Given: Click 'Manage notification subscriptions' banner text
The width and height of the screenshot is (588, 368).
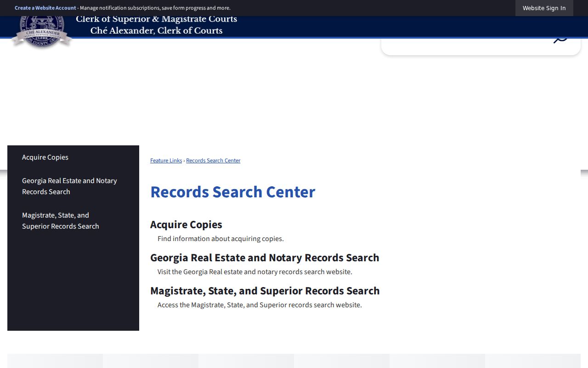Looking at the screenshot, I should 155,8.
